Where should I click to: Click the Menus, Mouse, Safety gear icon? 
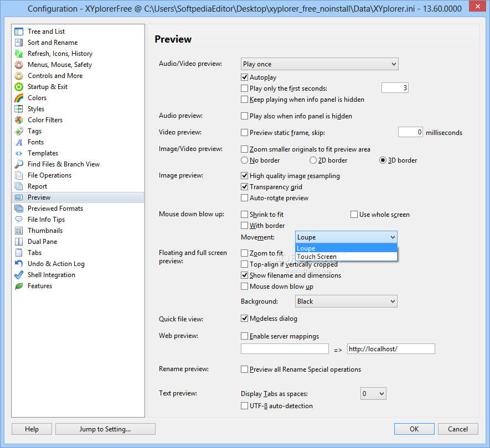[x=19, y=65]
